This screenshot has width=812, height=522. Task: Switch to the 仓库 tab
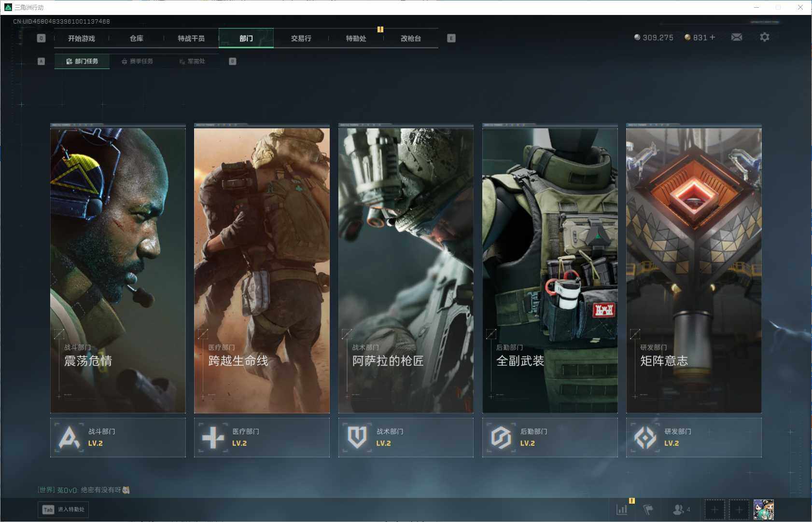click(137, 39)
